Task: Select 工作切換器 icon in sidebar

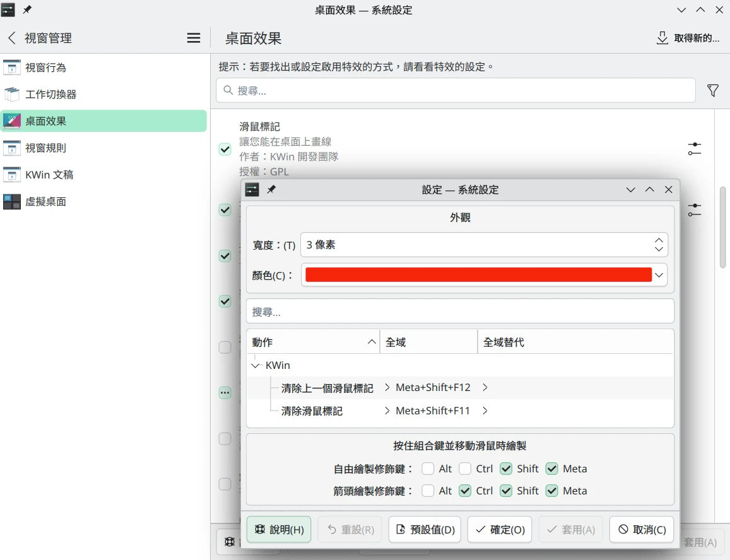Action: pos(12,95)
